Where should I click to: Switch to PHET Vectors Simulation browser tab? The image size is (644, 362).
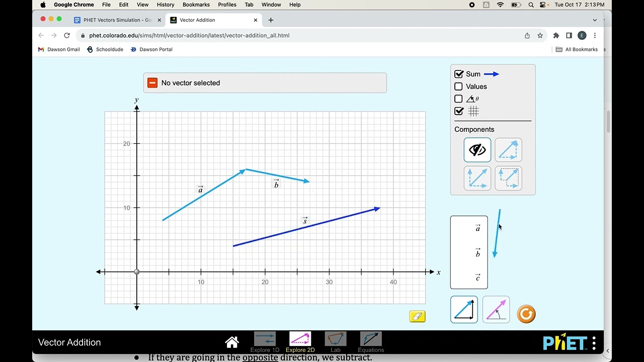118,20
